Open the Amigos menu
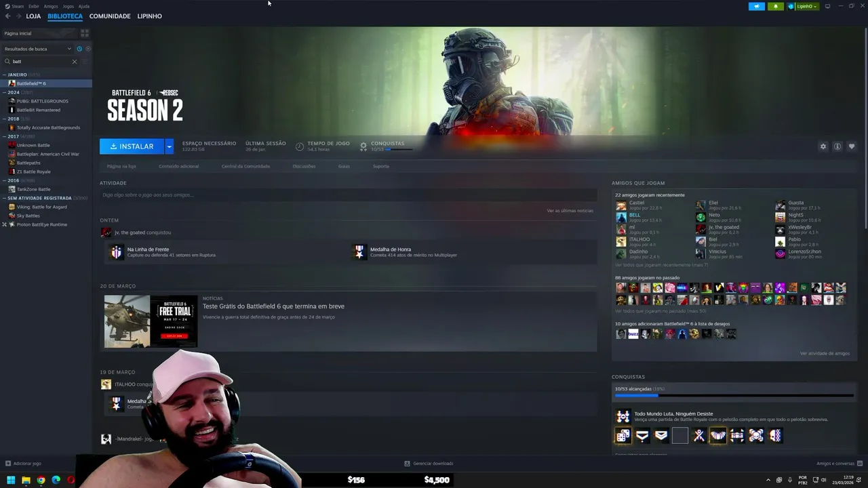 click(x=51, y=6)
